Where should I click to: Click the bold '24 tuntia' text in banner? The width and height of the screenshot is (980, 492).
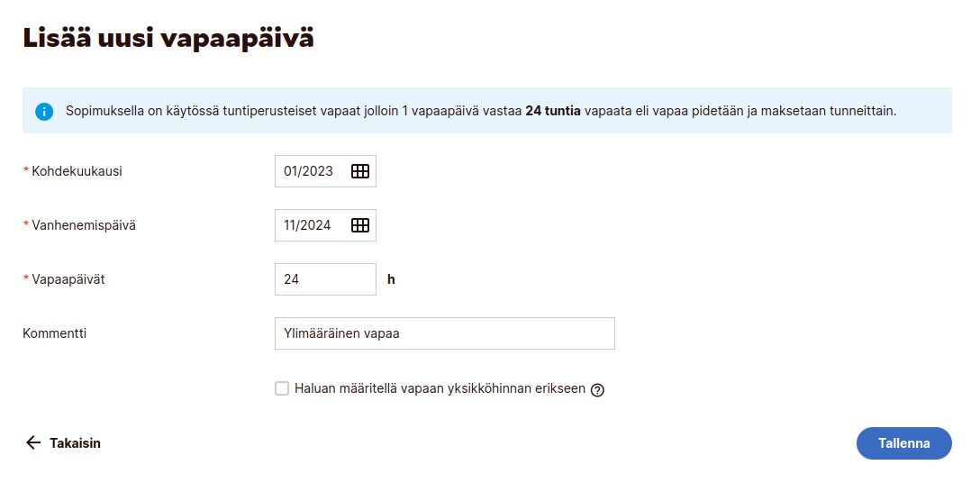coord(552,112)
